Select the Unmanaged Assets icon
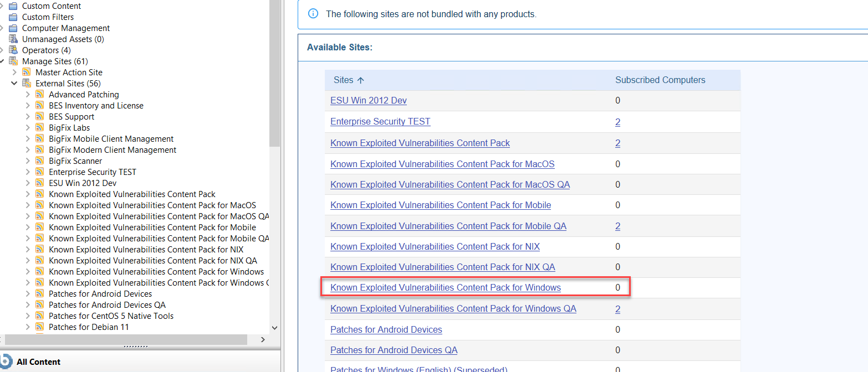This screenshot has height=372, width=868. (12, 39)
